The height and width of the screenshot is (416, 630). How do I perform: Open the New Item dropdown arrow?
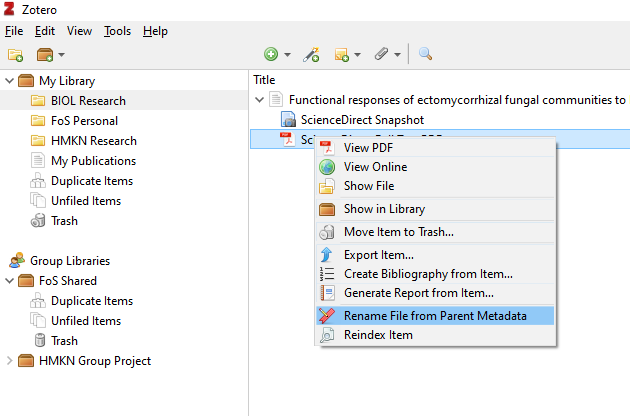pyautogui.click(x=288, y=55)
